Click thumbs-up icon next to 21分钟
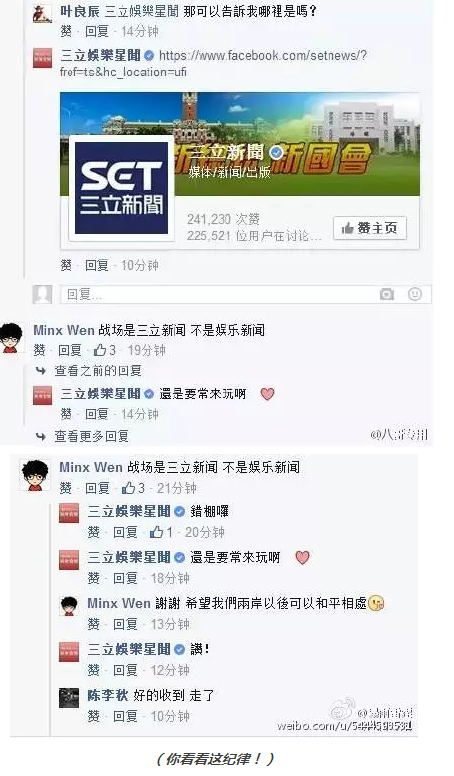 tap(129, 488)
